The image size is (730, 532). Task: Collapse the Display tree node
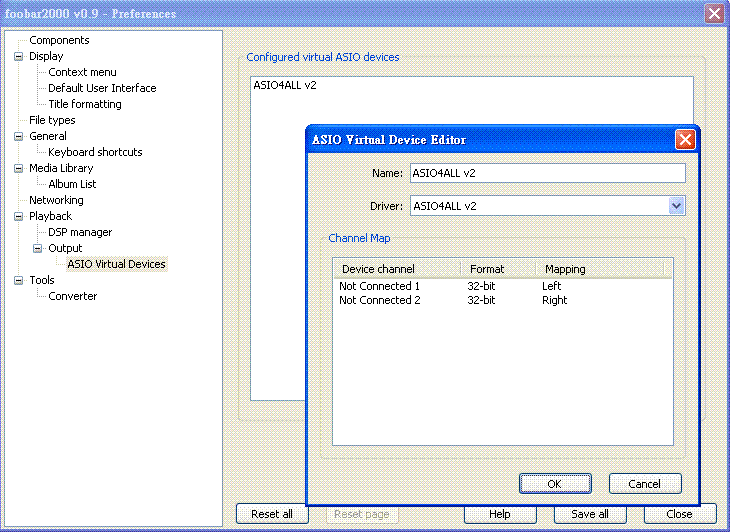pyautogui.click(x=19, y=56)
